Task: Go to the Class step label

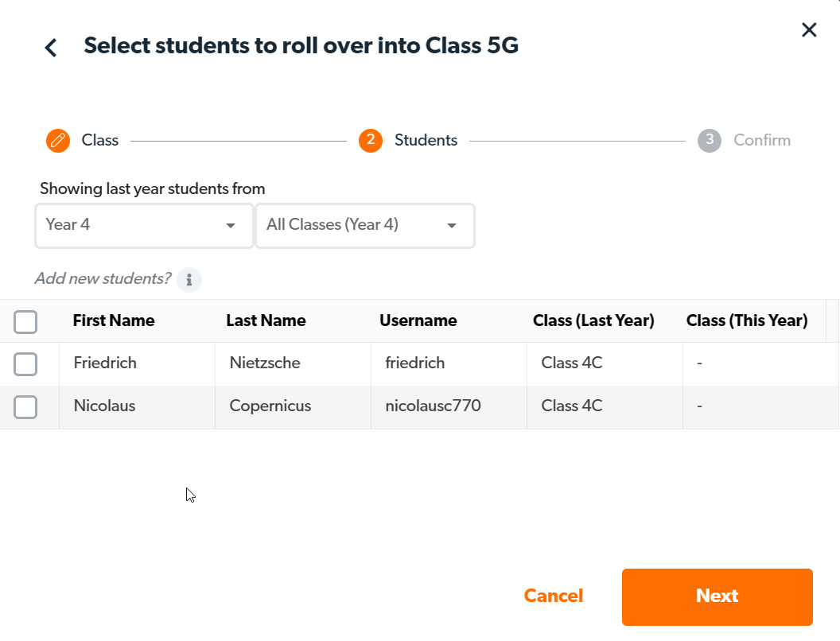Action: click(100, 141)
